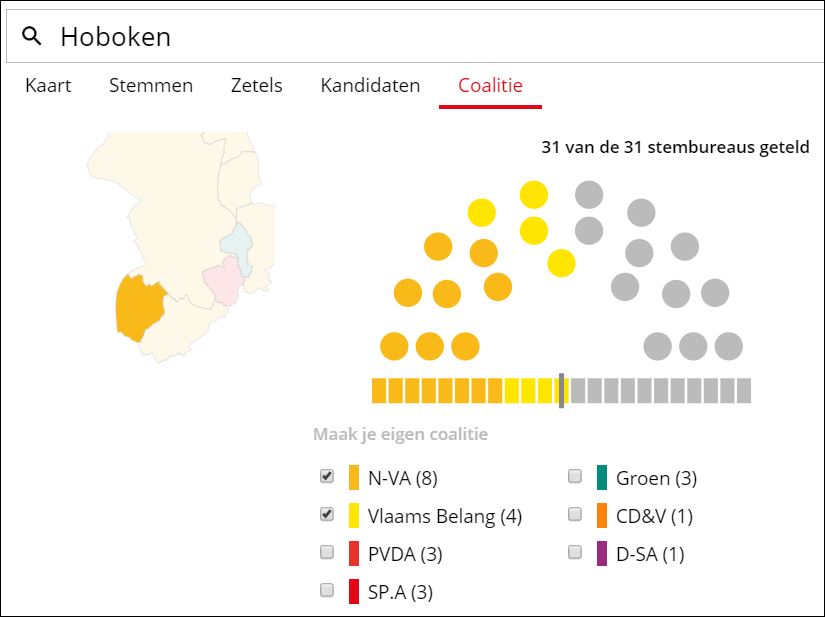Click the purple D-SA color swatch

[602, 553]
